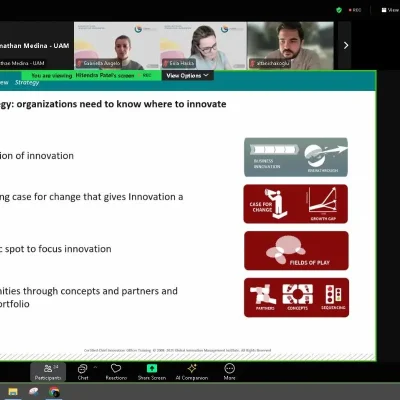Click the Business Innovation Breakthrough graphic

296,157
